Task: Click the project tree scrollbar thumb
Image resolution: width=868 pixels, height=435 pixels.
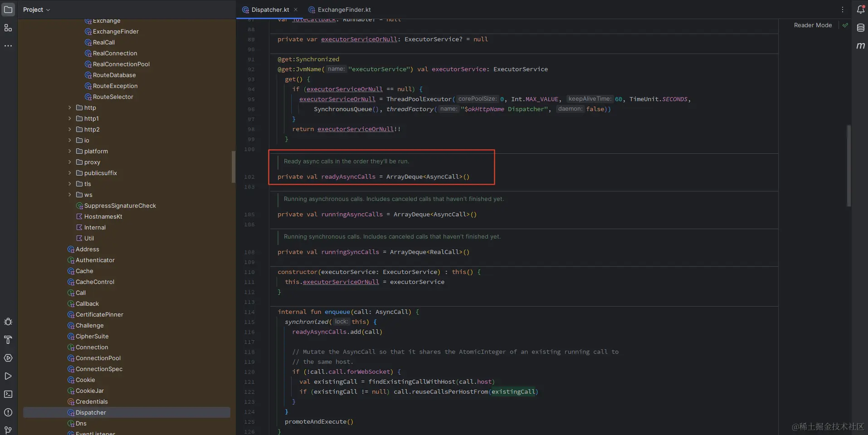Action: point(234,167)
